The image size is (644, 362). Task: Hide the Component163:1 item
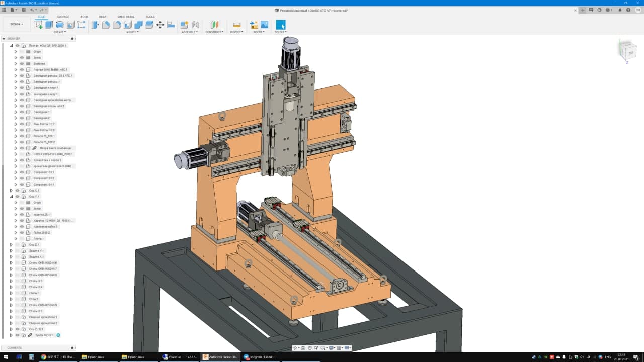tap(22, 172)
